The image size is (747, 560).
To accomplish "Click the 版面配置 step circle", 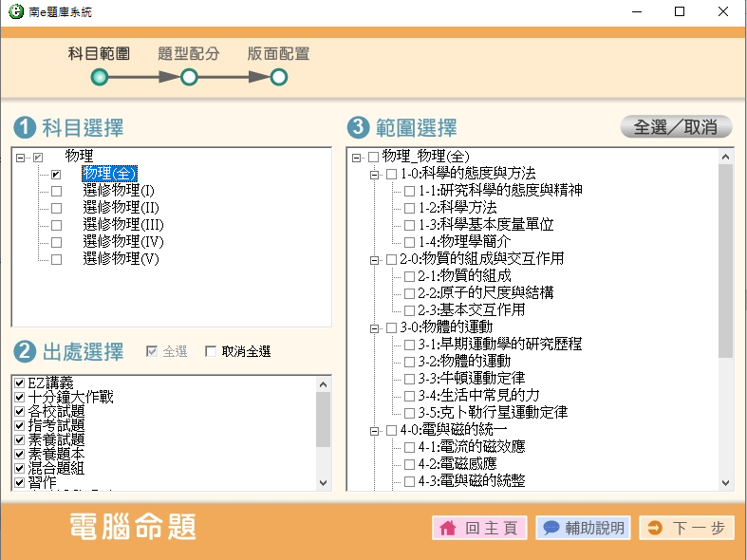I will [x=279, y=78].
